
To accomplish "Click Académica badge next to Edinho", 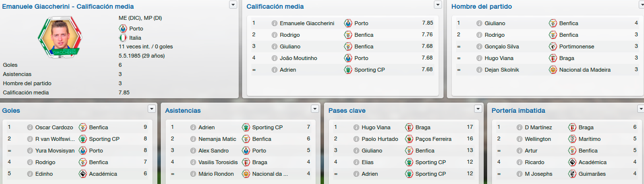I will pyautogui.click(x=82, y=174).
